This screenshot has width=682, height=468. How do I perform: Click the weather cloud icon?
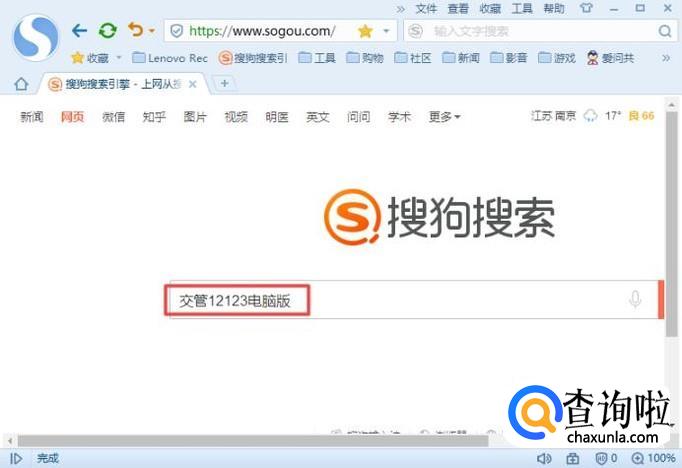(x=590, y=116)
